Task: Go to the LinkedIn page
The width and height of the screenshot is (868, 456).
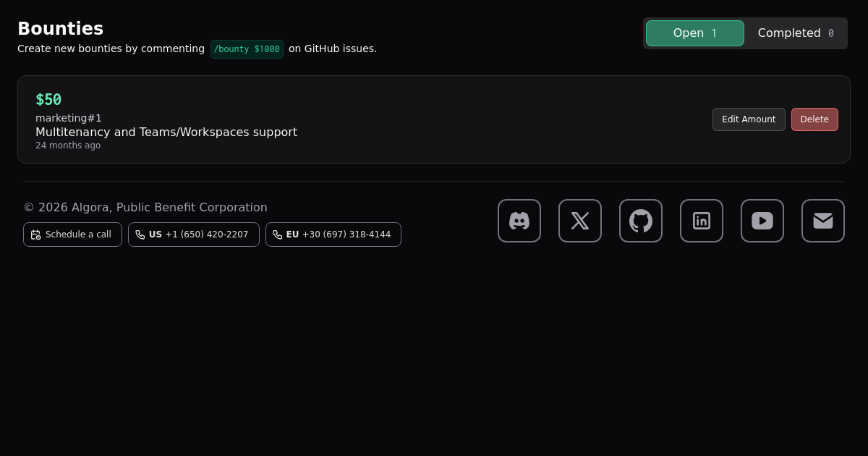Action: tap(702, 221)
